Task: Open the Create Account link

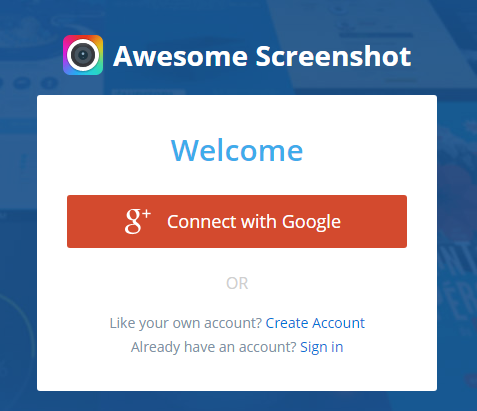Action: tap(315, 323)
